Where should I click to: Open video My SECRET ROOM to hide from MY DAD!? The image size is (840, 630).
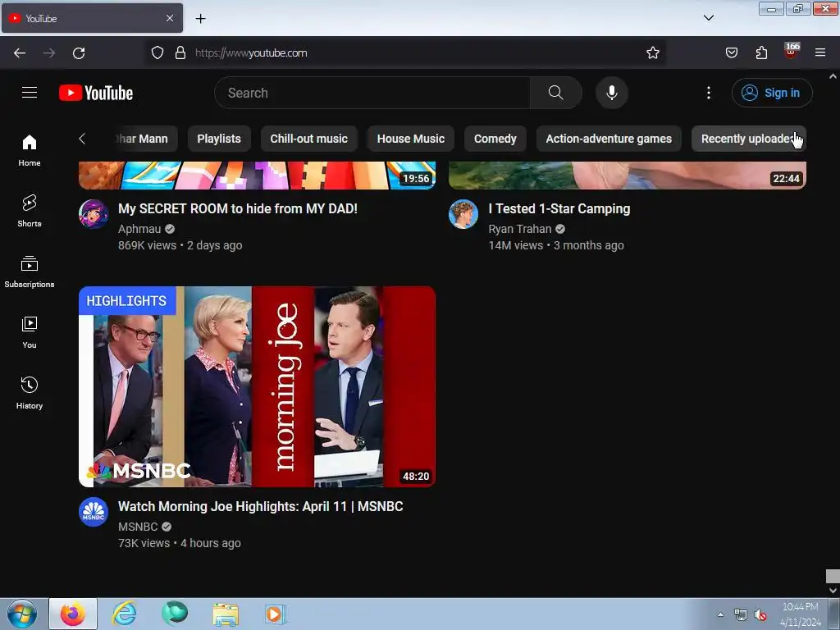(238, 208)
